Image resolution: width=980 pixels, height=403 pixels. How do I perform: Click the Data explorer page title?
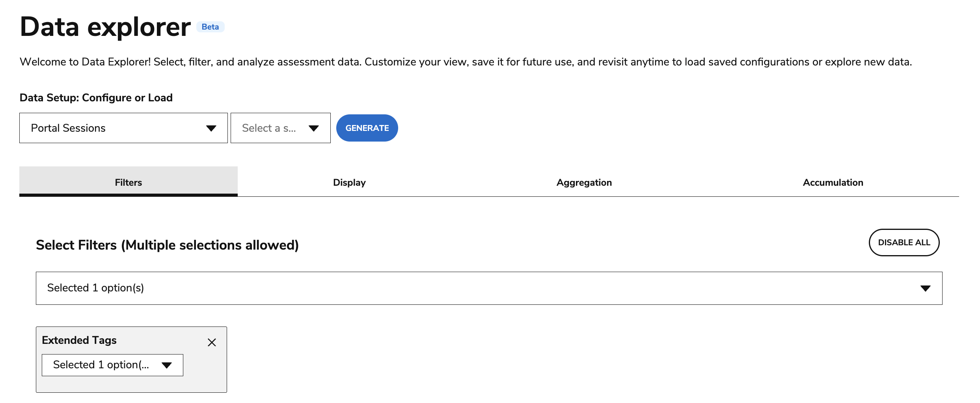coord(105,27)
